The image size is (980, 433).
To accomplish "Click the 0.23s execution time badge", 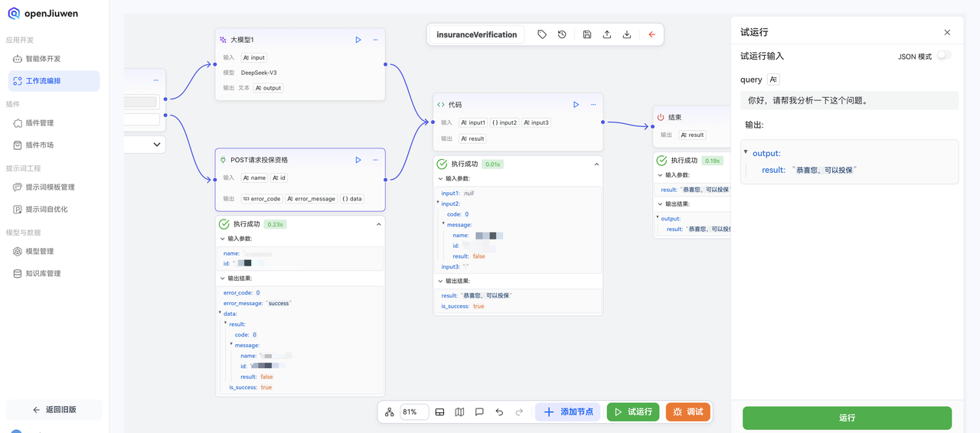I will pos(277,224).
